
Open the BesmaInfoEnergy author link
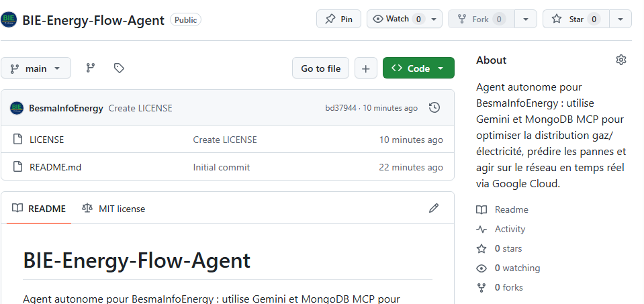pos(66,108)
